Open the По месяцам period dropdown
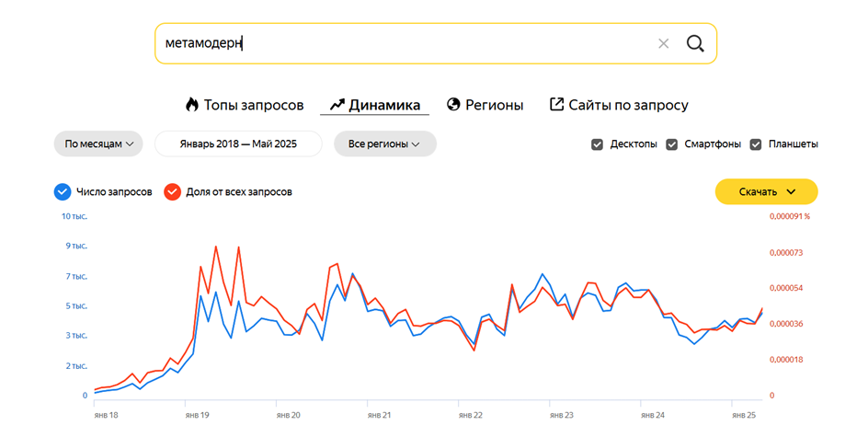This screenshot has height=448, width=868. click(x=98, y=144)
